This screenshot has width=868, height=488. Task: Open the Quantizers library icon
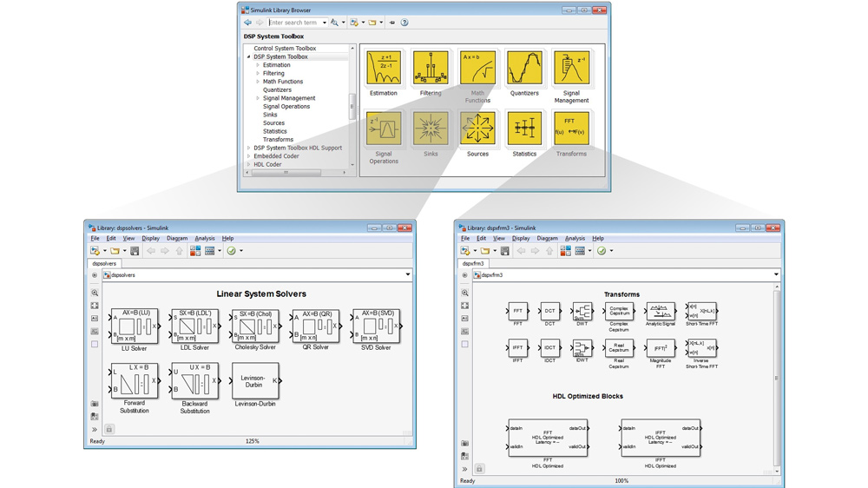[524, 69]
